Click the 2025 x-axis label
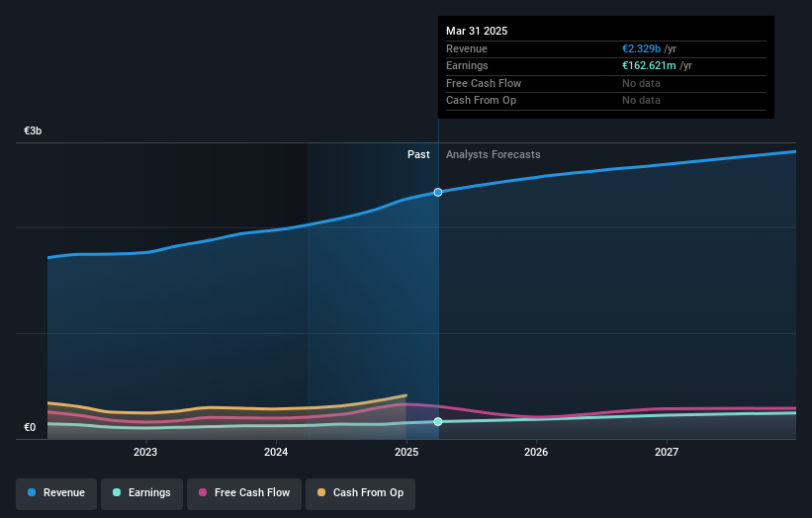812x518 pixels. 406,453
